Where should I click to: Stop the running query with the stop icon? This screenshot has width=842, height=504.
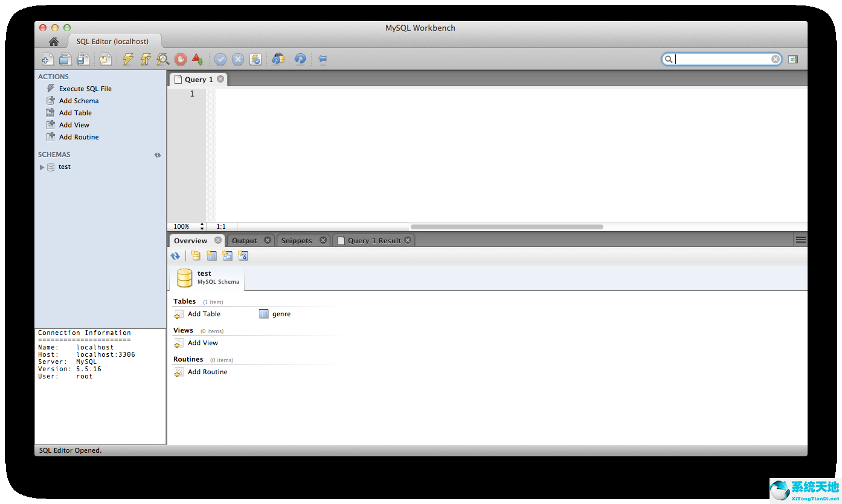180,59
